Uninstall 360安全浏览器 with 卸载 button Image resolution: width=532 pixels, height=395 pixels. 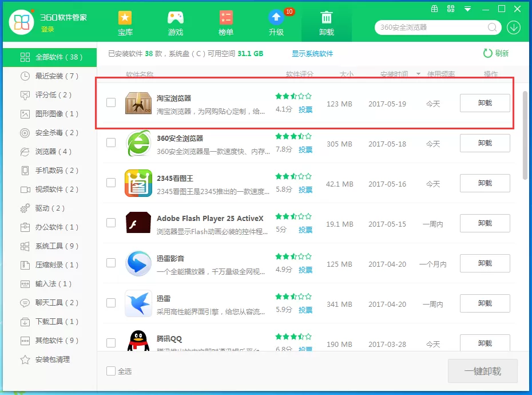coord(485,143)
